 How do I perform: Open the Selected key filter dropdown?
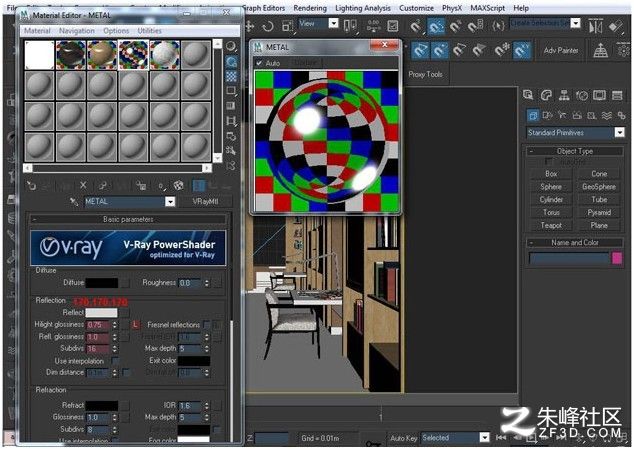point(484,438)
